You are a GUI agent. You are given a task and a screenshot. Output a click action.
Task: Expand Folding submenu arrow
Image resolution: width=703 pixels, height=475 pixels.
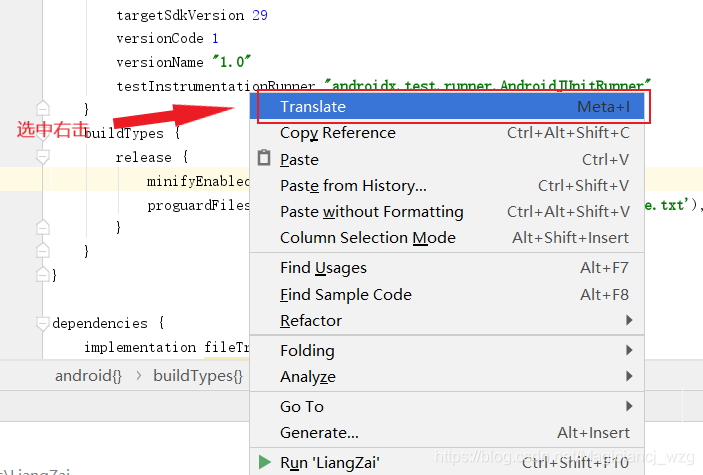(x=629, y=350)
